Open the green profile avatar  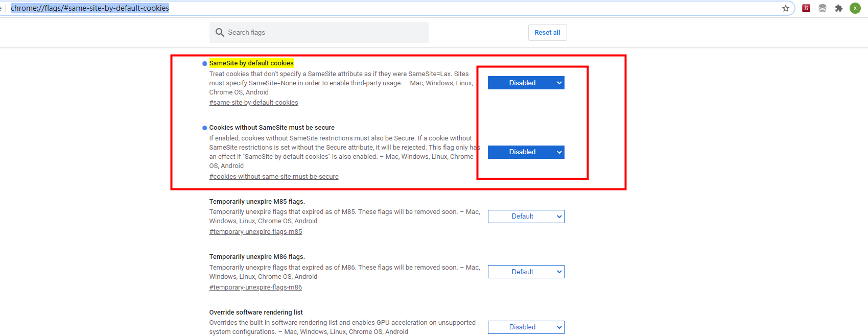[855, 8]
